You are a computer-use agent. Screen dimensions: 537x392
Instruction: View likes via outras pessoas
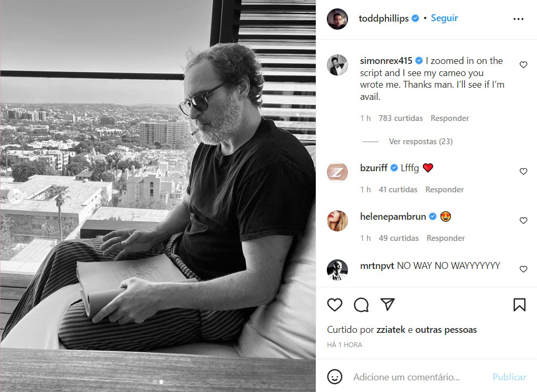click(446, 330)
